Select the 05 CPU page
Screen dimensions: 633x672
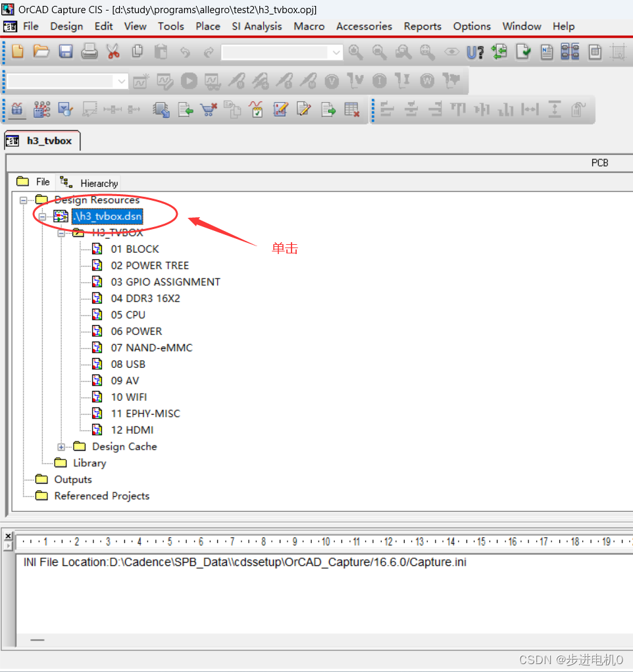point(128,315)
